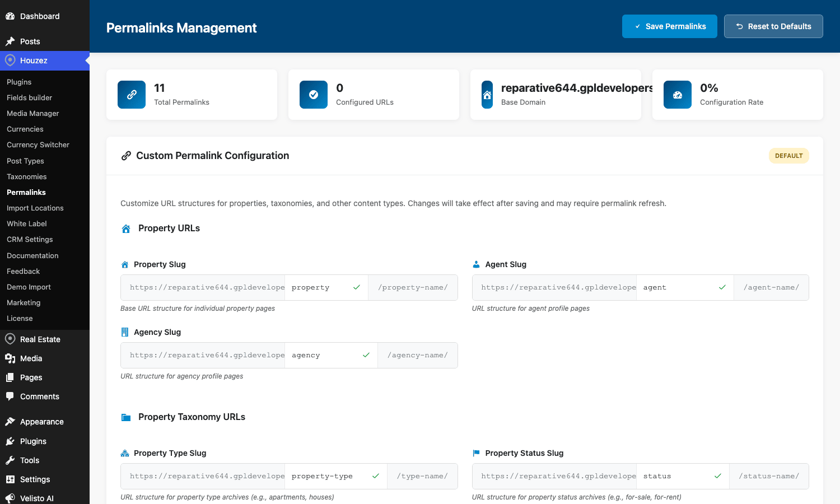Open the License link in sidebar
The image size is (840, 504).
pos(20,318)
